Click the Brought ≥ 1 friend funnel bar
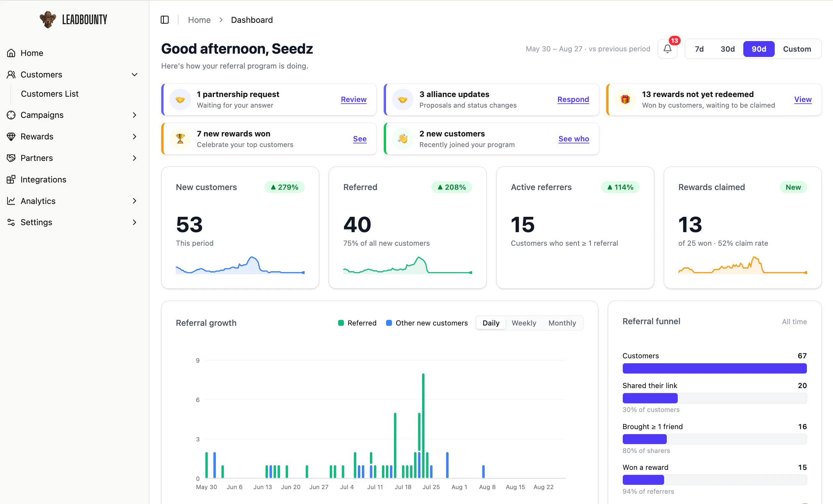Viewport: 833px width, 504px height. [714, 439]
